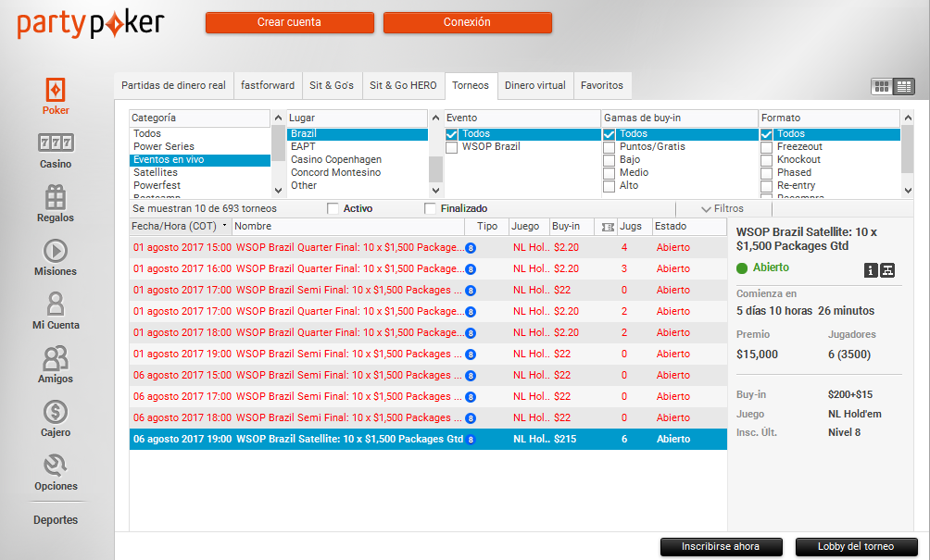This screenshot has height=560, width=930.
Task: Sort by Buy-in column header
Action: click(x=572, y=227)
